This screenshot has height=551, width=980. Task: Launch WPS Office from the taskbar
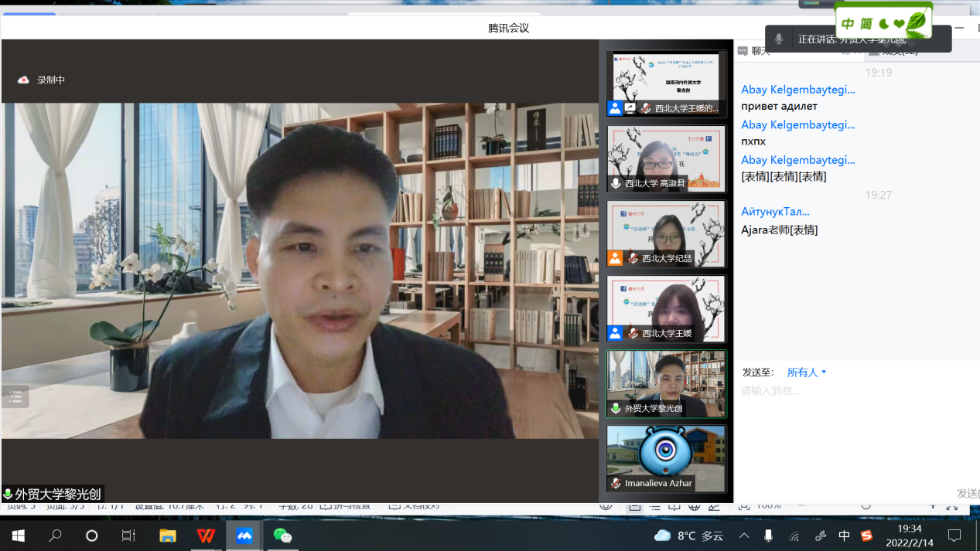click(x=206, y=536)
